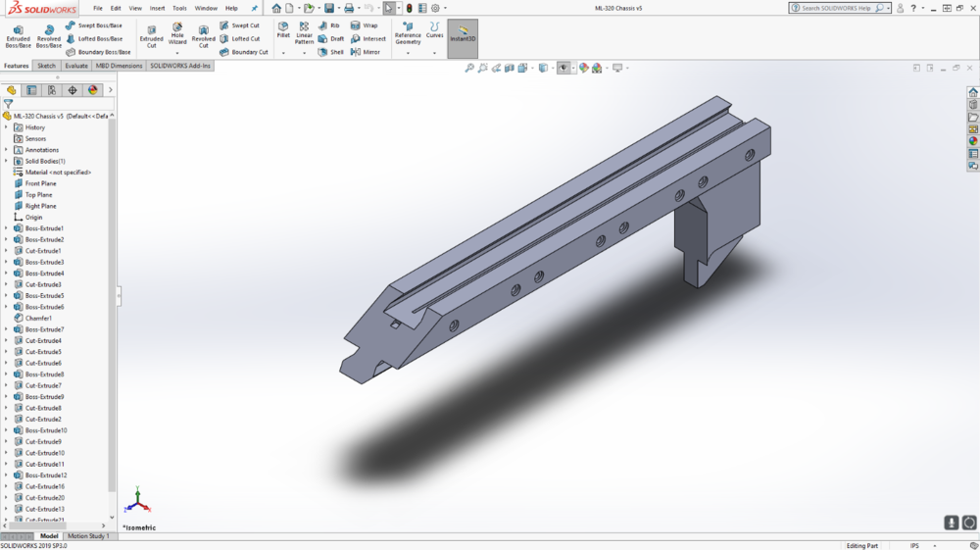The height and width of the screenshot is (550, 980).
Task: Open the Hole Wizard tool
Action: tap(177, 33)
